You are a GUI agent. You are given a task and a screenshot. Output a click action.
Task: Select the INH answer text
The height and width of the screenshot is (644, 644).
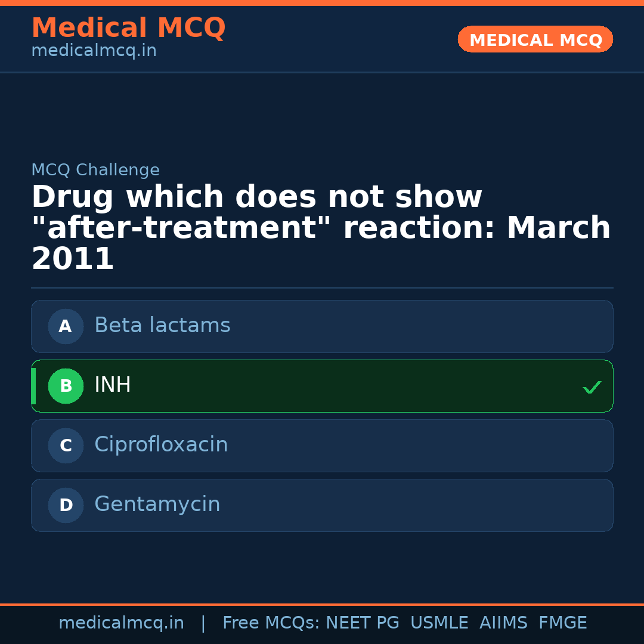click(113, 385)
